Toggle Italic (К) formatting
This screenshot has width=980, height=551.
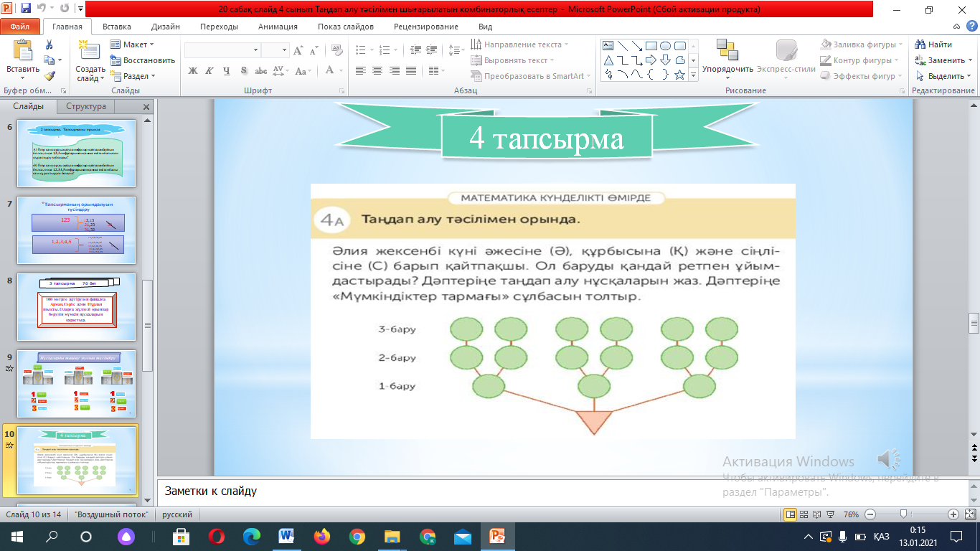coord(209,71)
